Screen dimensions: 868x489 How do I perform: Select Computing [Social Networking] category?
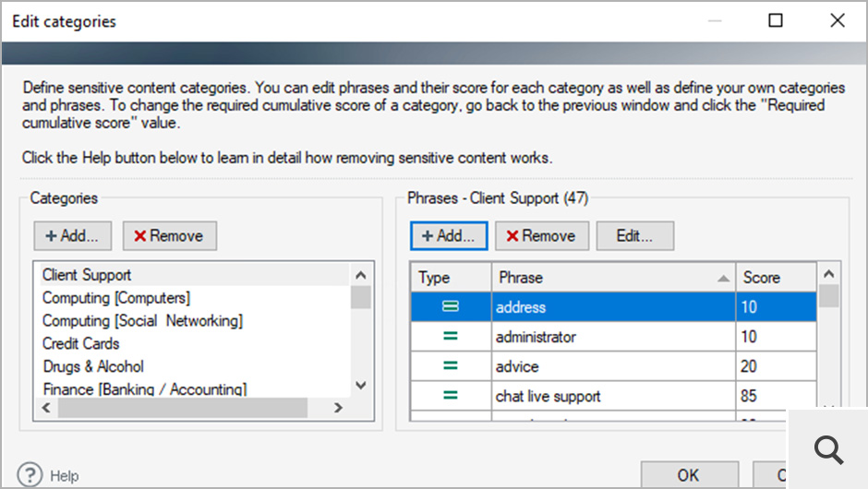(x=195, y=321)
